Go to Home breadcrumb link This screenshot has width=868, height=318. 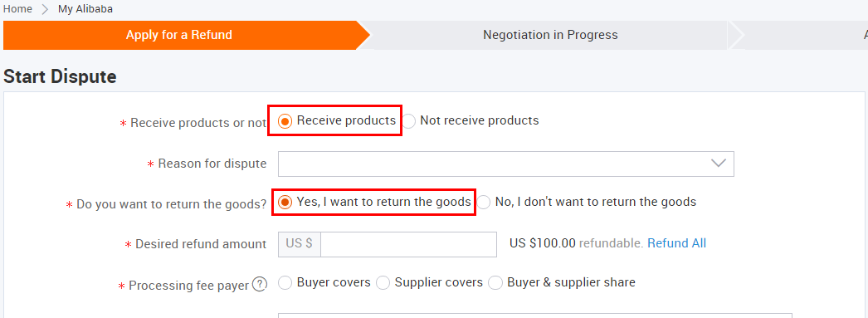click(17, 9)
